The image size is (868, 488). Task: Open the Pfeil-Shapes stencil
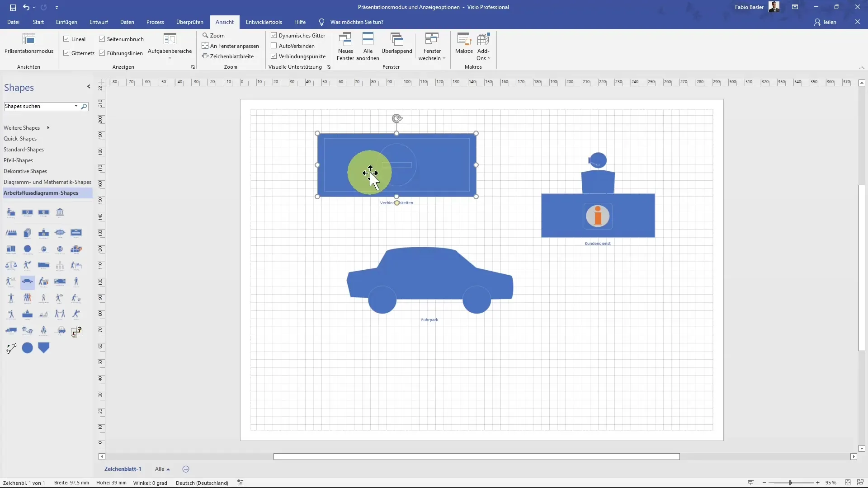pyautogui.click(x=18, y=160)
